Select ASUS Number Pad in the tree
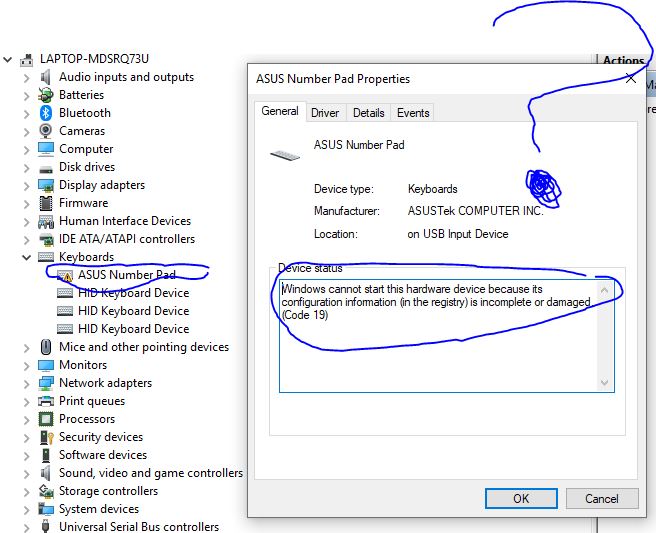This screenshot has height=533, width=656. coord(127,275)
